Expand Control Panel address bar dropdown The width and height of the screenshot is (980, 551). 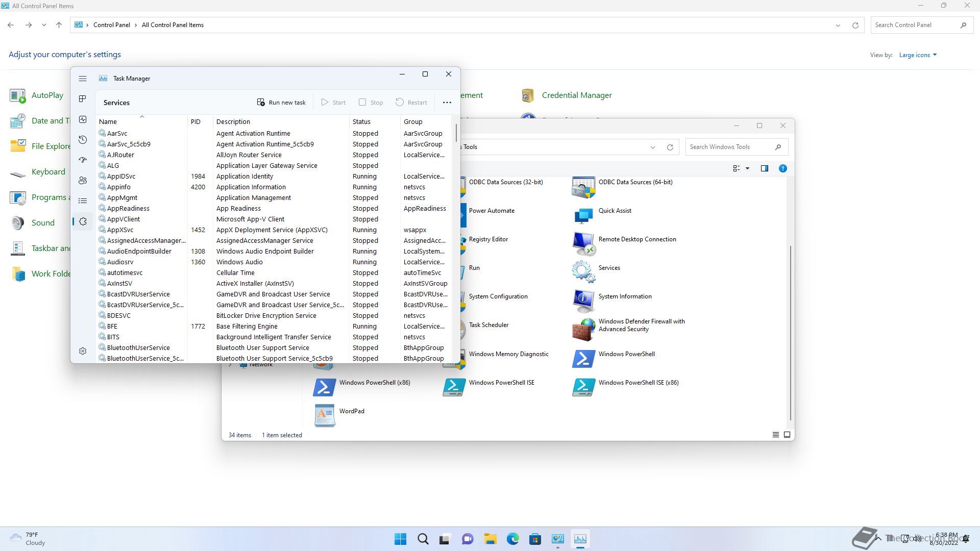[x=838, y=26]
